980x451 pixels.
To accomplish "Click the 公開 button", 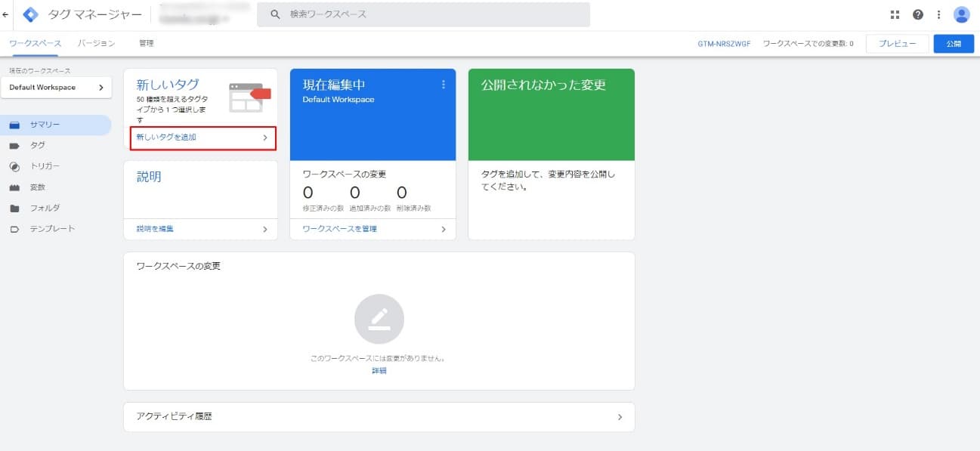I will click(x=954, y=44).
